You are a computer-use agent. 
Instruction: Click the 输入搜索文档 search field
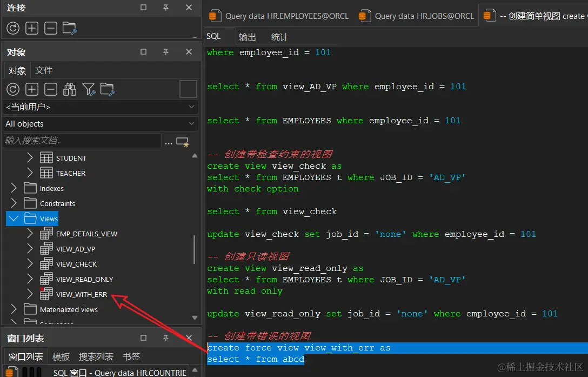[82, 141]
